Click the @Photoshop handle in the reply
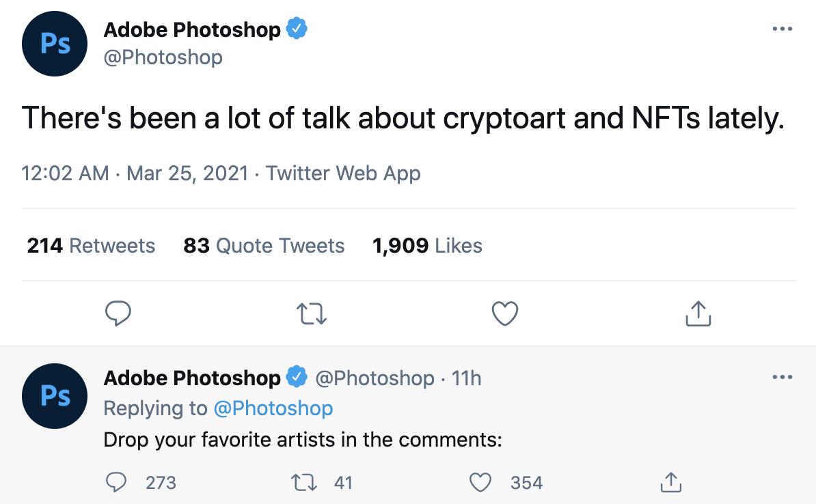This screenshot has width=816, height=504. [x=374, y=378]
